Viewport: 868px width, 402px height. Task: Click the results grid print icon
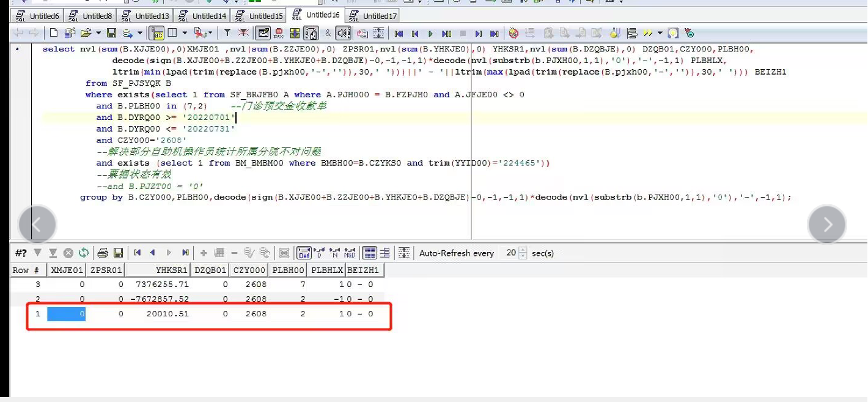pos(103,253)
